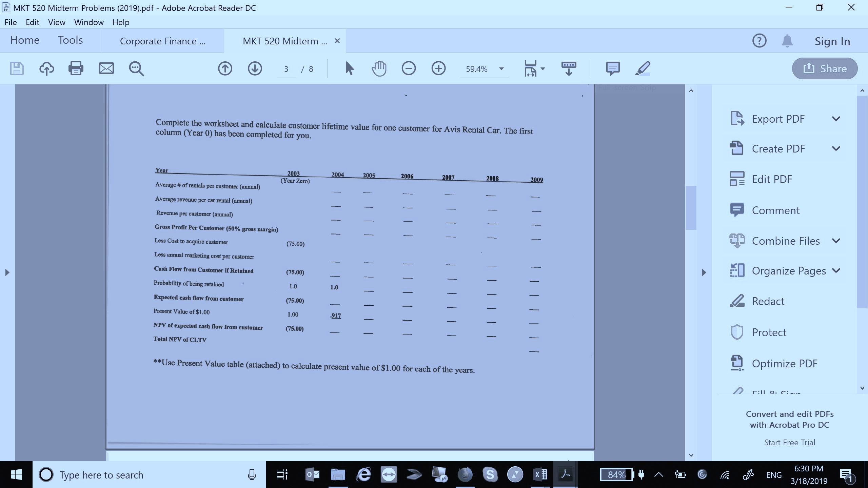Screen dimensions: 868x488
Task: Click the Sign In button
Action: pyautogui.click(x=832, y=41)
